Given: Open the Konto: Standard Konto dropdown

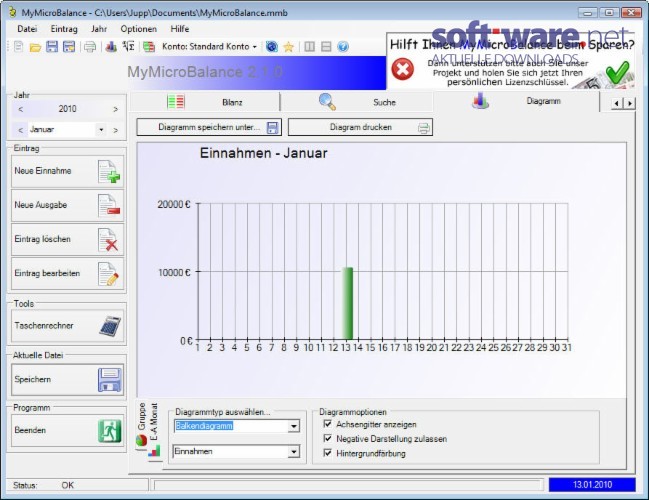Looking at the screenshot, I should (x=209, y=46).
